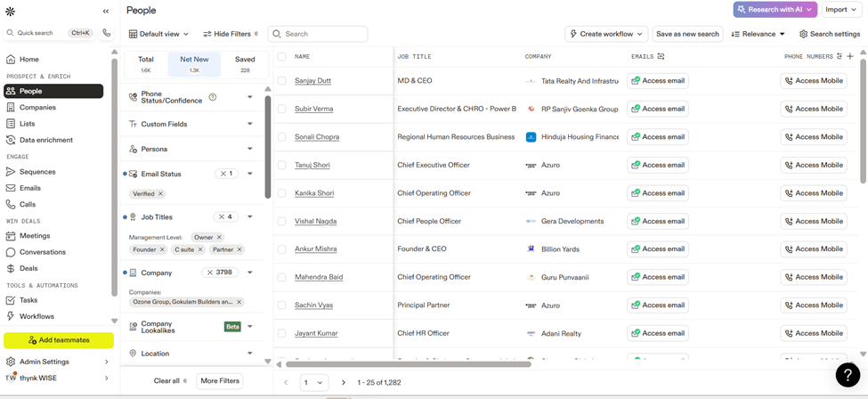Select the checkbox for Kanika Shori
This screenshot has height=399, width=868.
282,193
